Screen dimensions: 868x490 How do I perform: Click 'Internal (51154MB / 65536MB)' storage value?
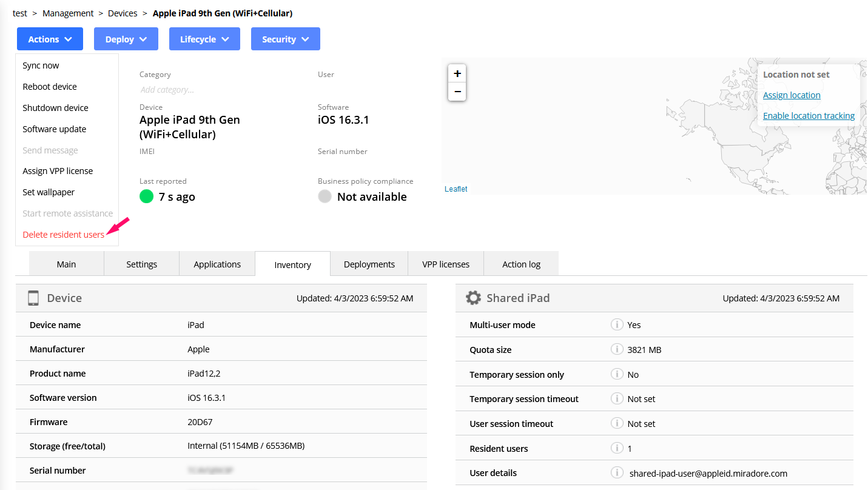(246, 446)
